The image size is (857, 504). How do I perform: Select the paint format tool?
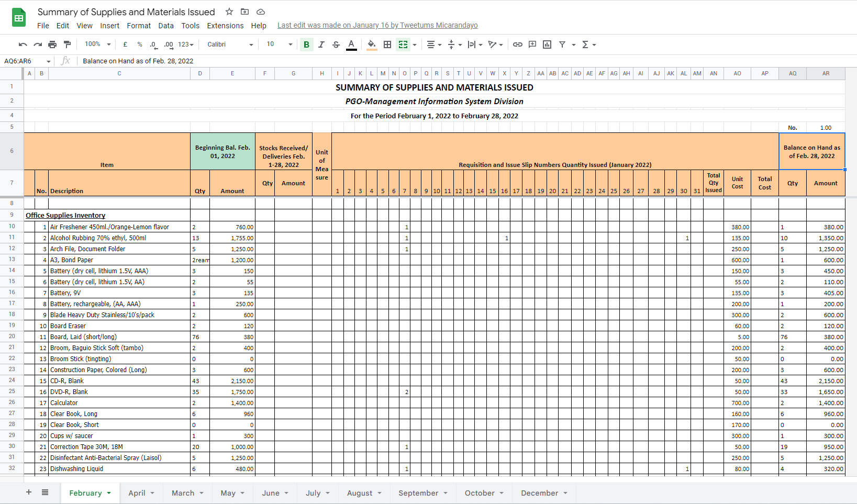click(67, 44)
